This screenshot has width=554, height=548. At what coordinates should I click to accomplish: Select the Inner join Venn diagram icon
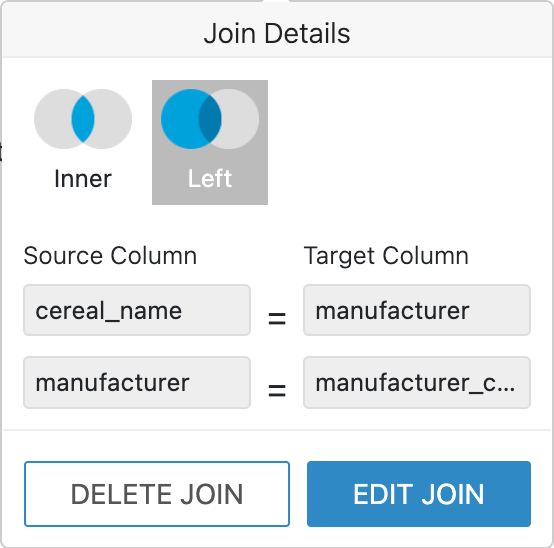pos(83,119)
